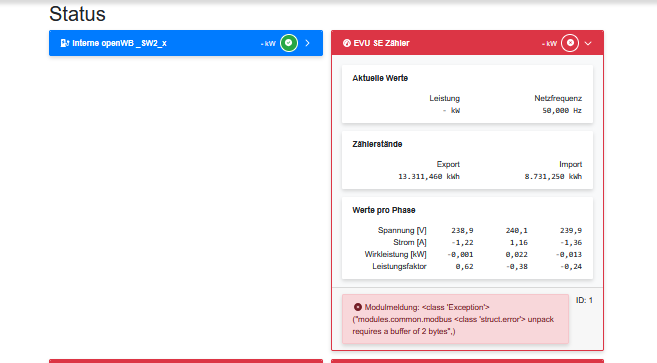Click the EVU SE Zähler header title
Screen dimensions: 657x363
381,43
